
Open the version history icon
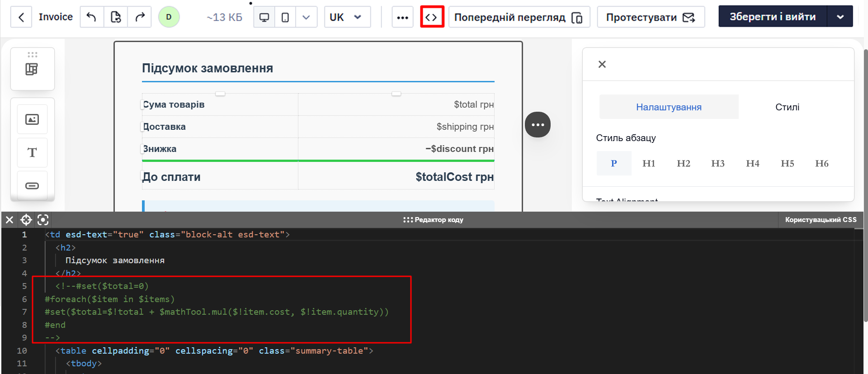point(116,17)
